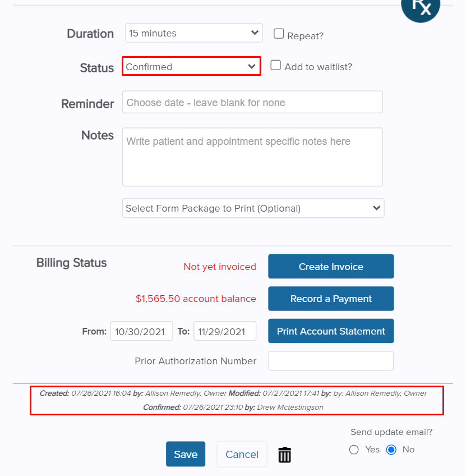Screen dimensions: 466x476
Task: Focus the Notes text area
Action: [252, 157]
